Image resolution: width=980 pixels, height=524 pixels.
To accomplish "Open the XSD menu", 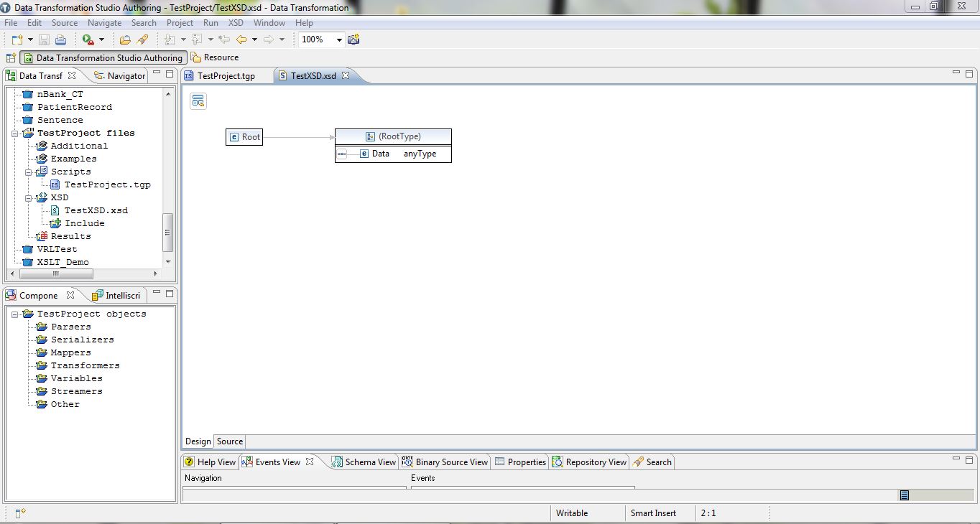I will [x=236, y=23].
